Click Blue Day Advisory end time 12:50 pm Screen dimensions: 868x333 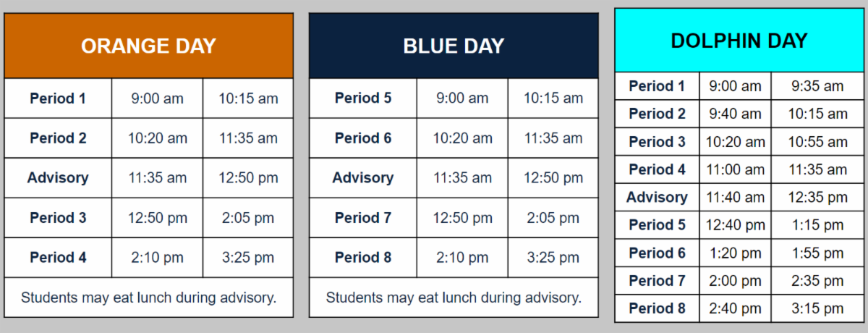click(x=553, y=178)
